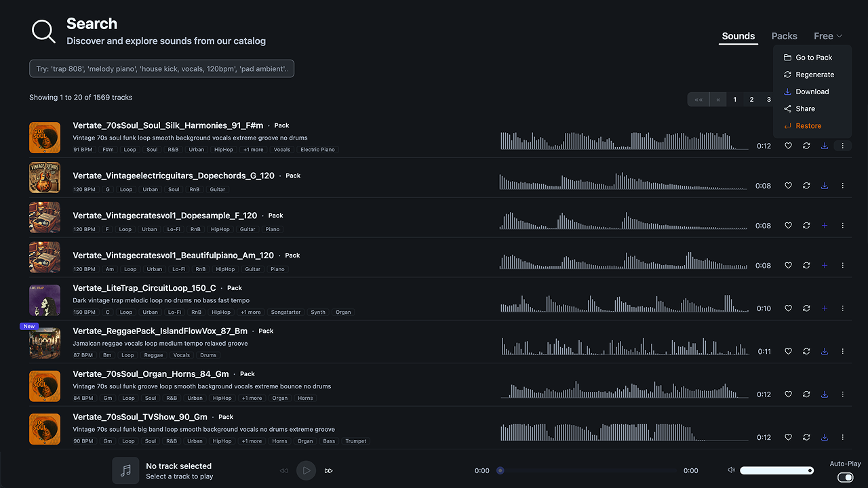Toggle the Auto-Play switch
The width and height of the screenshot is (868, 488).
[845, 477]
